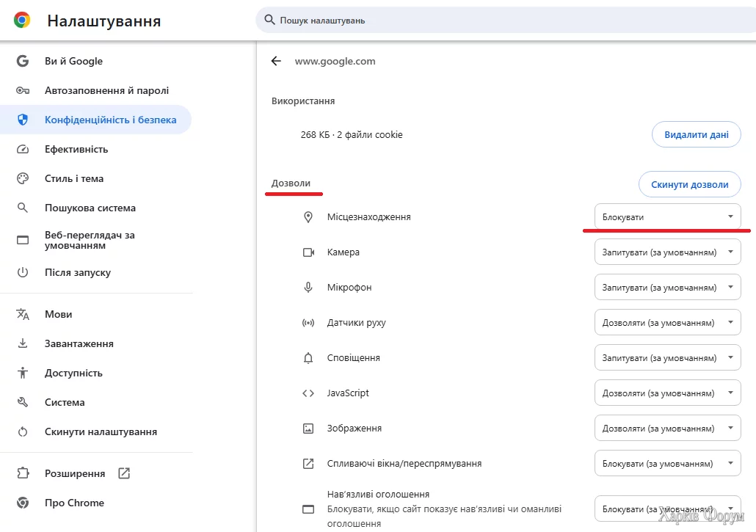Expand the JavaScript permission dropdown
The height and width of the screenshot is (532, 756).
[666, 393]
